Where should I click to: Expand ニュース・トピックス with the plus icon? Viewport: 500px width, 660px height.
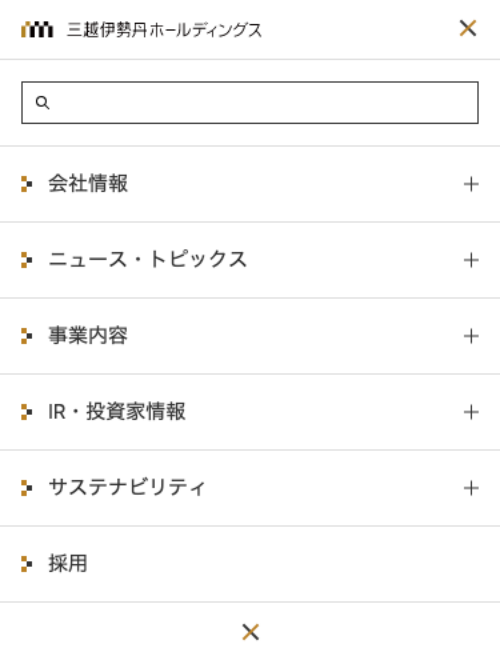pyautogui.click(x=471, y=260)
